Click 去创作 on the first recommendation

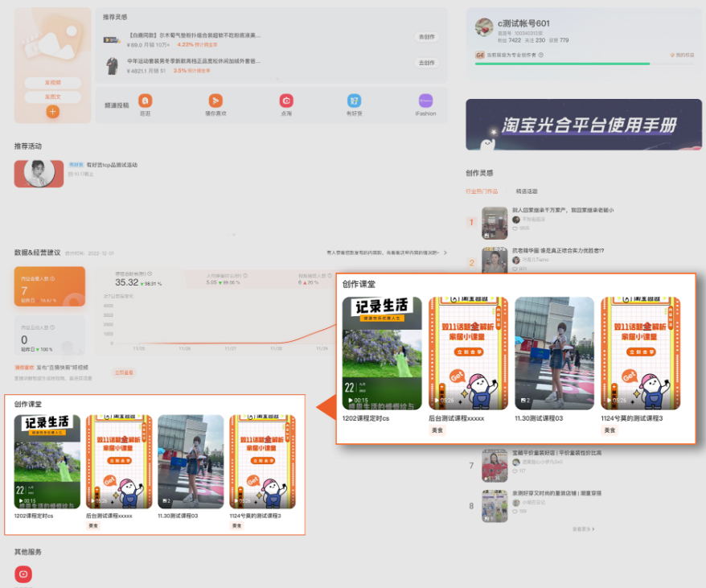coord(427,36)
